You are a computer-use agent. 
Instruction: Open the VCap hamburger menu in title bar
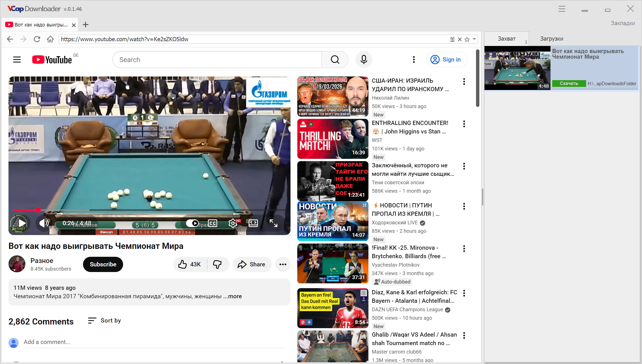(562, 9)
